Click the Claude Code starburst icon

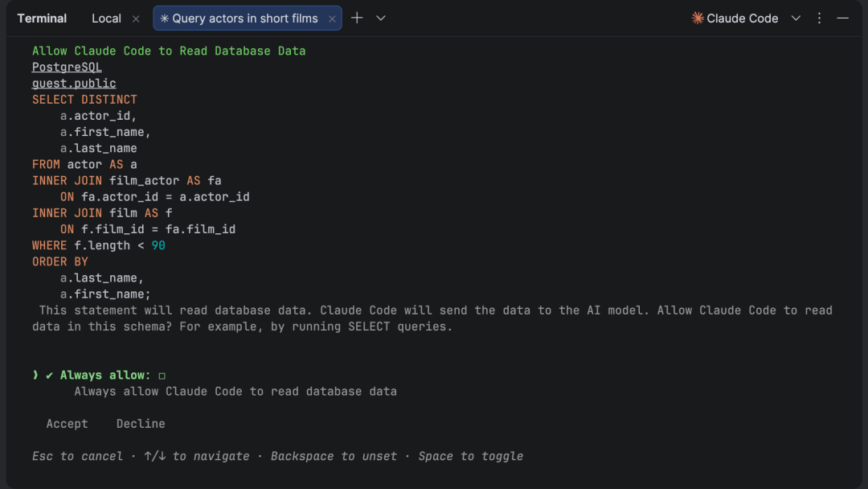(698, 18)
